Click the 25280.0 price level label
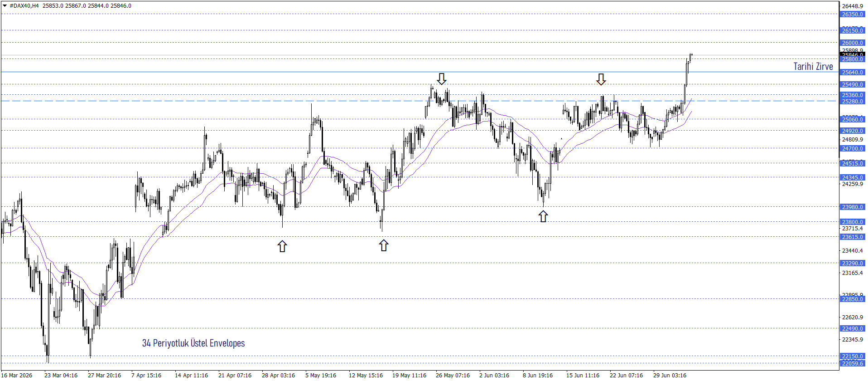 click(x=853, y=102)
